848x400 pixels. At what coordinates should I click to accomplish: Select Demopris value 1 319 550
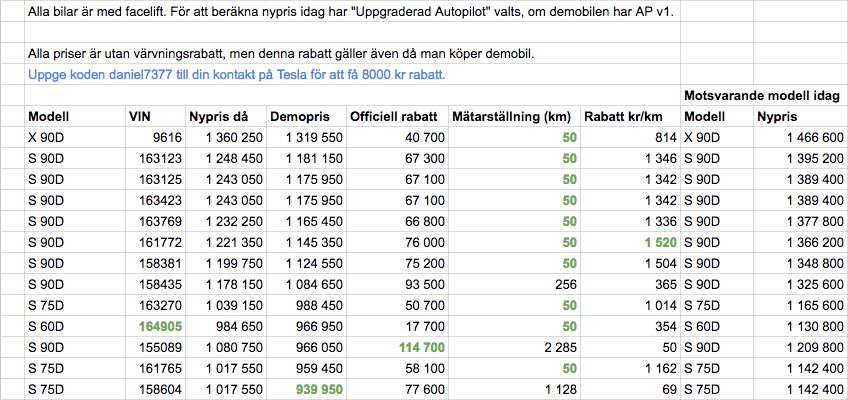(x=306, y=138)
